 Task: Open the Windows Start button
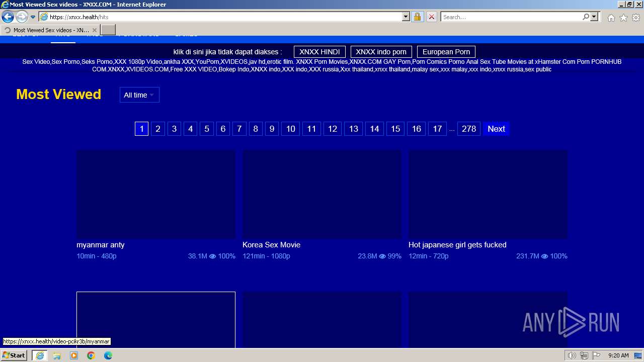click(x=14, y=355)
